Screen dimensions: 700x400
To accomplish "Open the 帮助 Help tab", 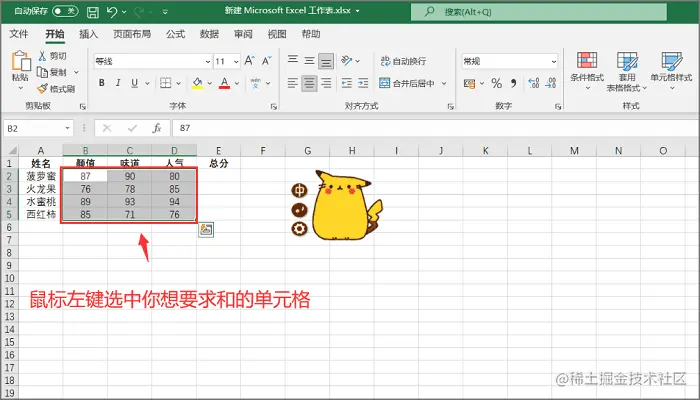I will pos(311,34).
